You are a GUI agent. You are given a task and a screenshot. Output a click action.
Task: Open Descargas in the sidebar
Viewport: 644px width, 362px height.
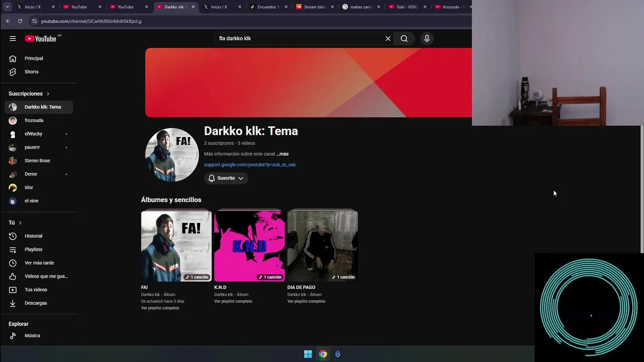tap(39, 303)
